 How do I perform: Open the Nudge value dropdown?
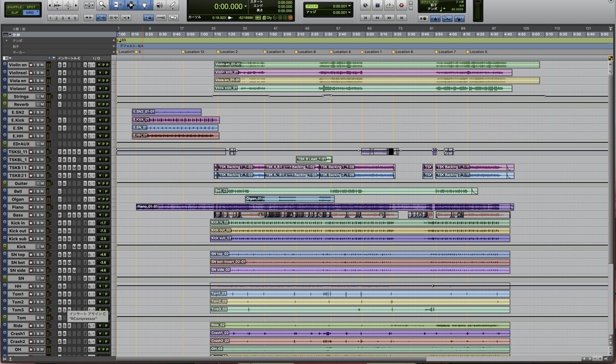tap(349, 13)
